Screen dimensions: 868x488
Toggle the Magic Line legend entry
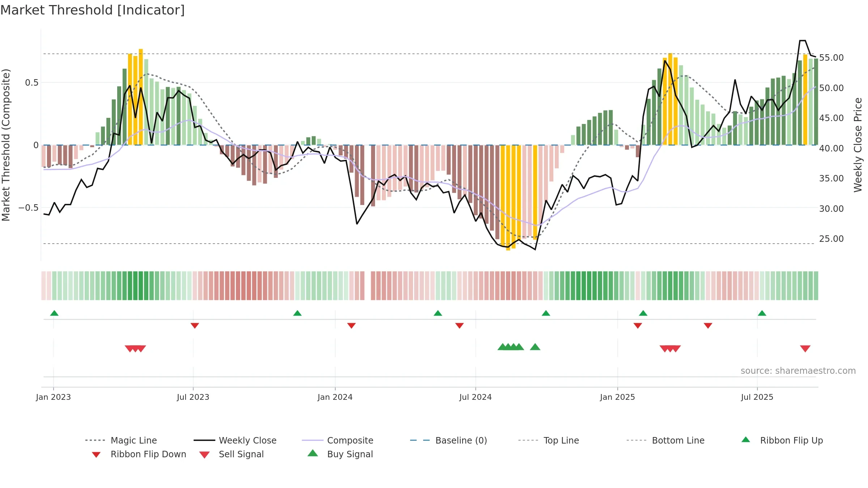point(121,440)
